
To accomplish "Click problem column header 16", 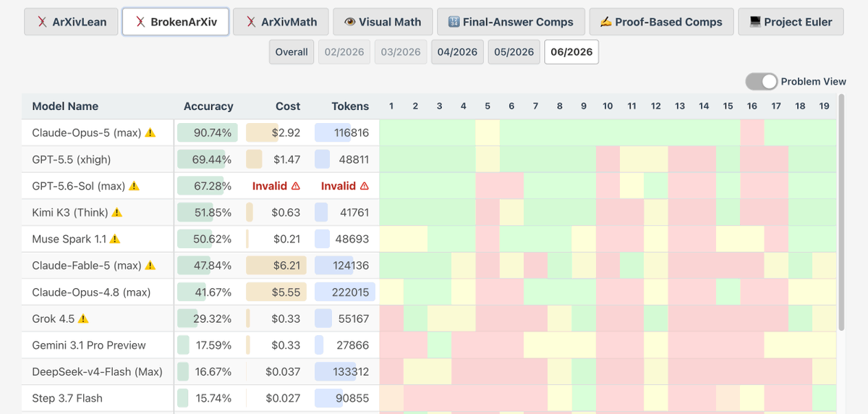I will [752, 106].
